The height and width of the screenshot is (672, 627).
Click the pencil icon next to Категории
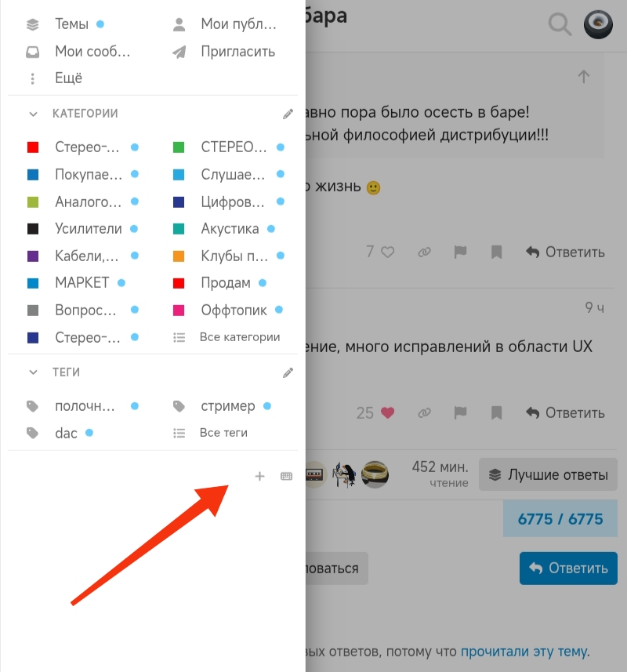tap(288, 114)
